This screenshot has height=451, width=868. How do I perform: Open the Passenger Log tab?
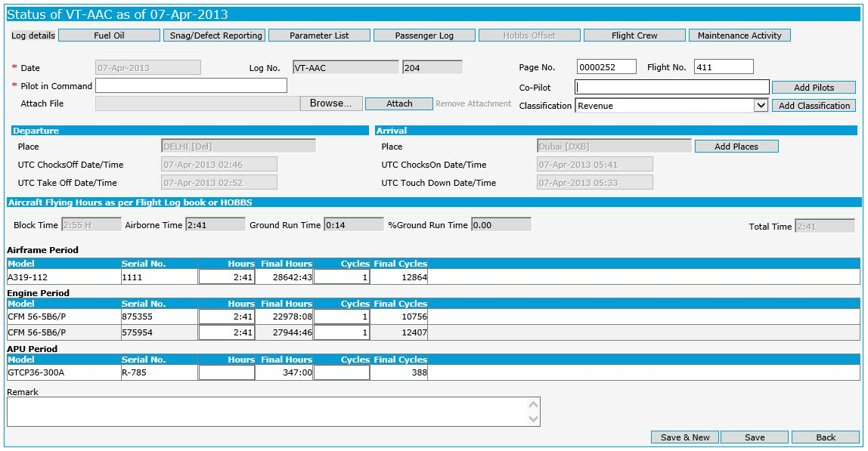point(424,35)
